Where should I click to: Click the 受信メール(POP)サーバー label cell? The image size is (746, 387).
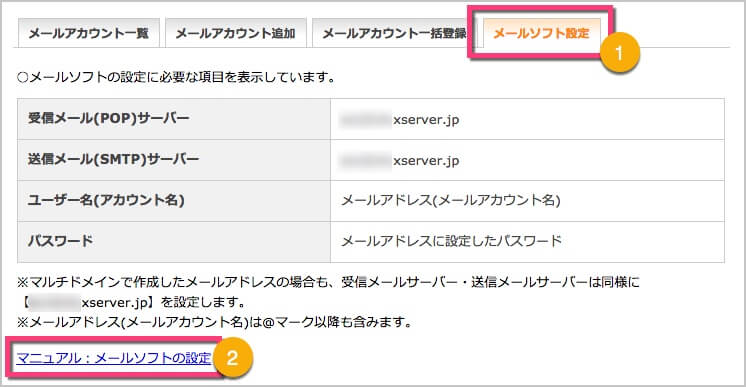174,119
